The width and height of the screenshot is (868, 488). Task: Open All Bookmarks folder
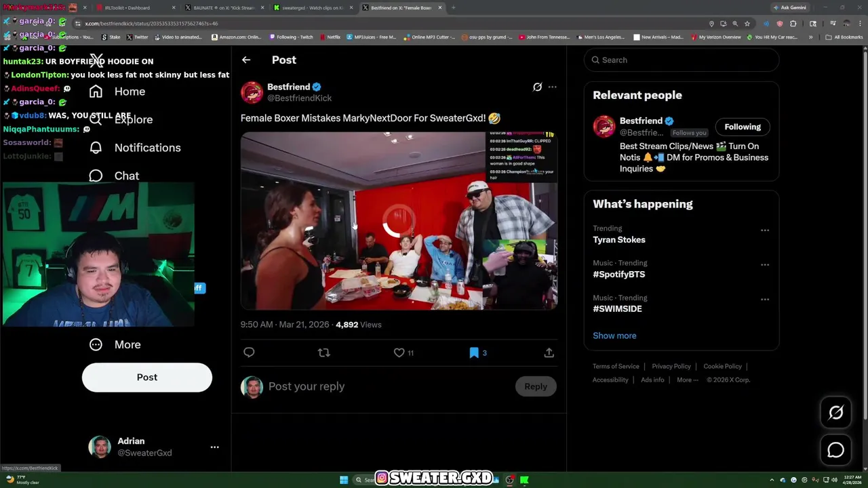click(844, 37)
